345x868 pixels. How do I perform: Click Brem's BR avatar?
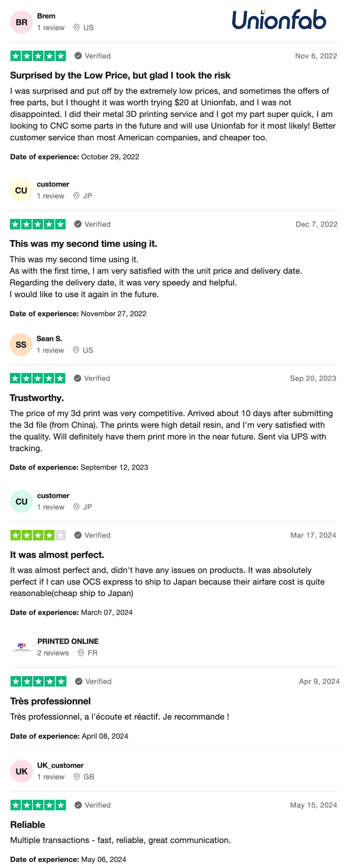(x=21, y=22)
